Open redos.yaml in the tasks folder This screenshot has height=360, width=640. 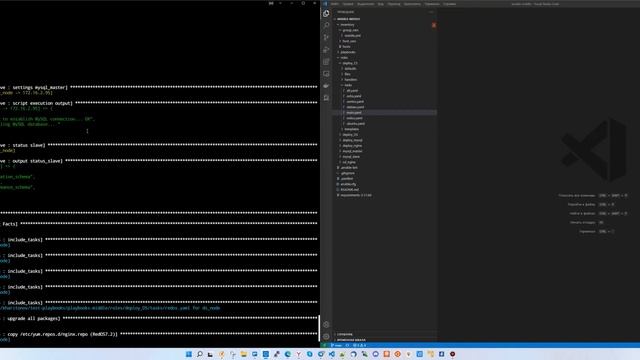coord(354,118)
